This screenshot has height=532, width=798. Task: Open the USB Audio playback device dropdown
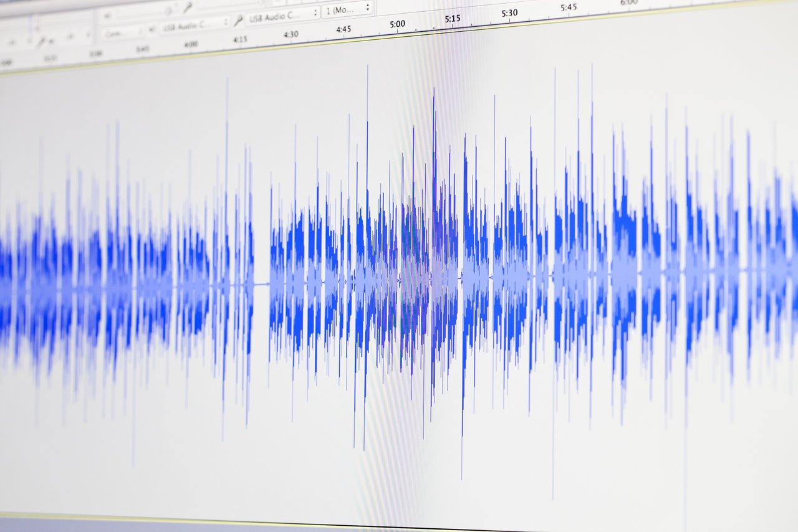[195, 26]
